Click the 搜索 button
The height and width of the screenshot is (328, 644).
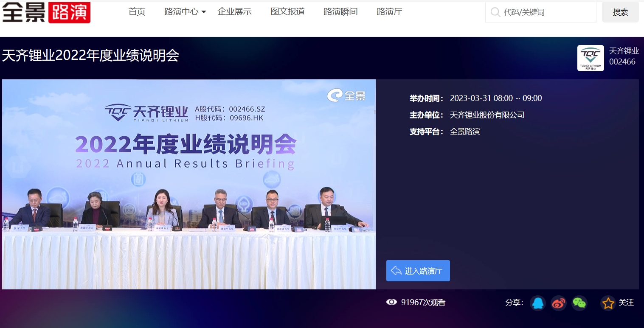tap(620, 12)
